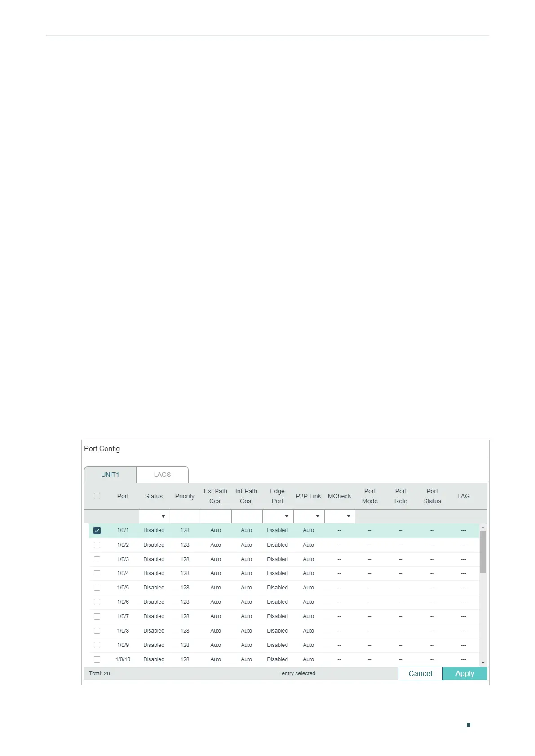
Task: Expand the P2P Link dropdown
Action: [309, 516]
